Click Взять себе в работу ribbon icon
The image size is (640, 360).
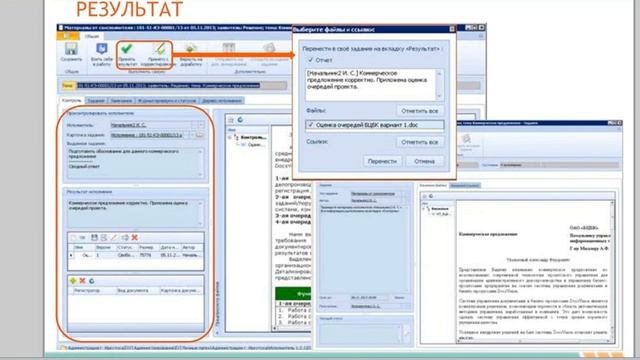[101, 49]
